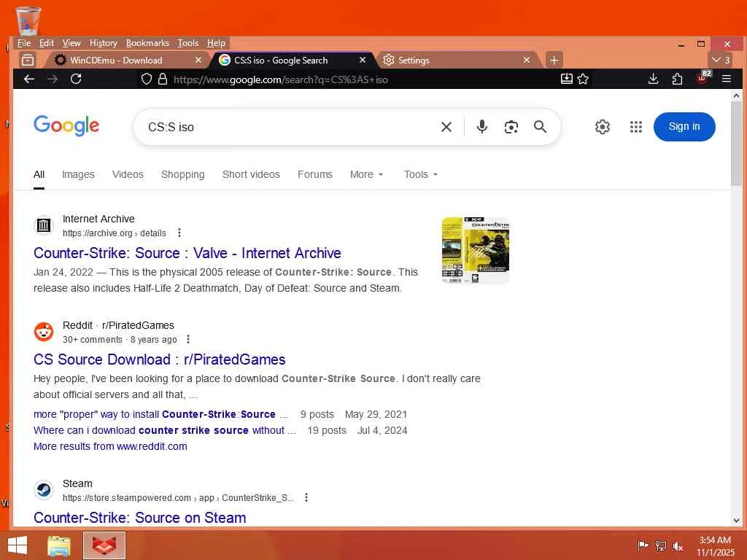Open options for Internet Archive result
This screenshot has height=560, width=747.
[x=179, y=233]
